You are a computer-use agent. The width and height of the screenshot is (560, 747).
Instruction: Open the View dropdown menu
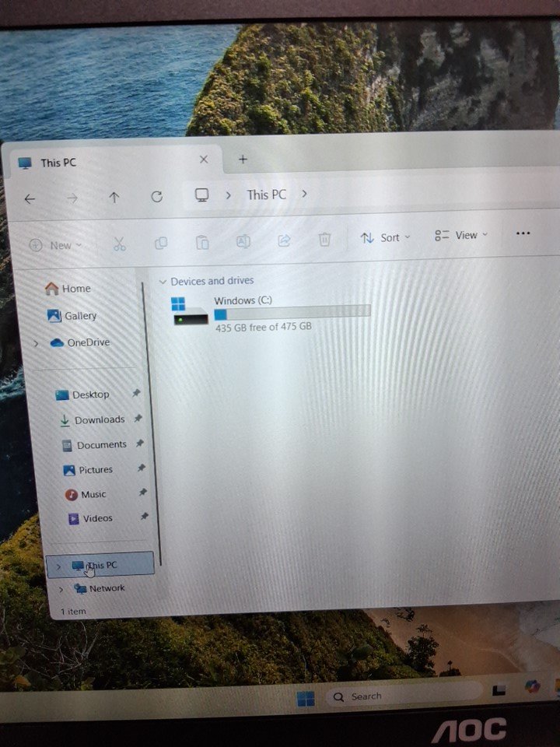461,235
